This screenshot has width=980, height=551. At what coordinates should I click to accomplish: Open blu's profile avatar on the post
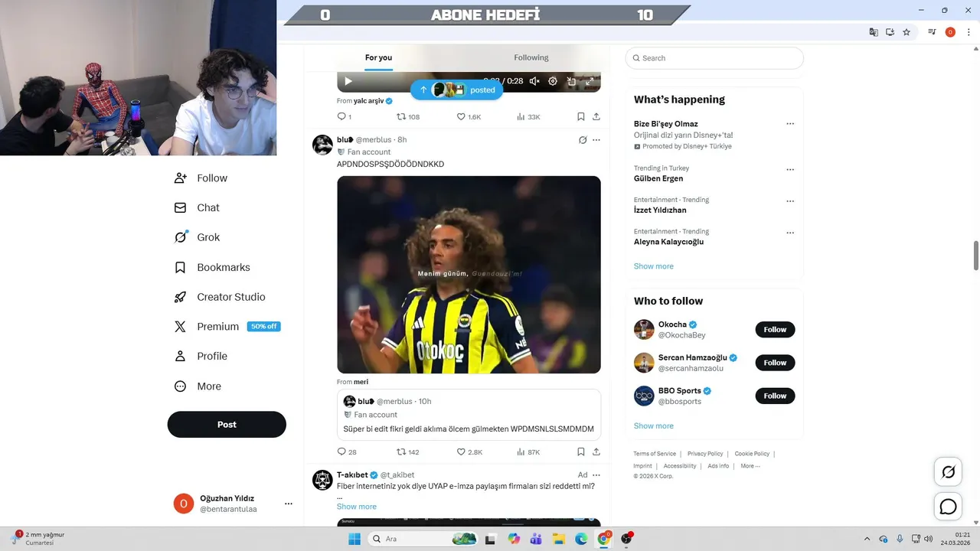point(322,145)
